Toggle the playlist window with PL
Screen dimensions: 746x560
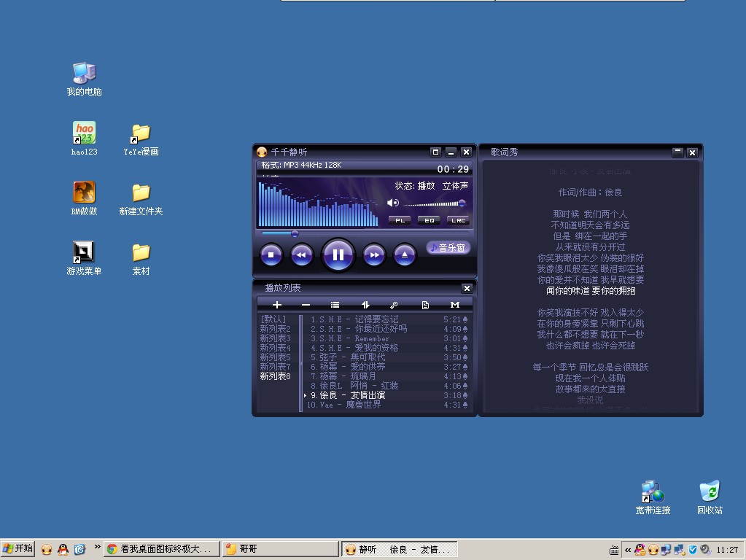pos(400,220)
